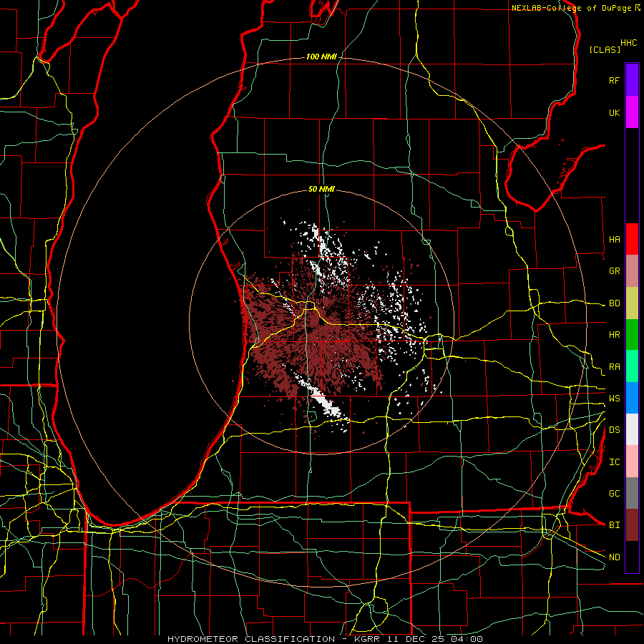Click the 'IC' legend label
This screenshot has height=644, width=644.
(x=614, y=462)
